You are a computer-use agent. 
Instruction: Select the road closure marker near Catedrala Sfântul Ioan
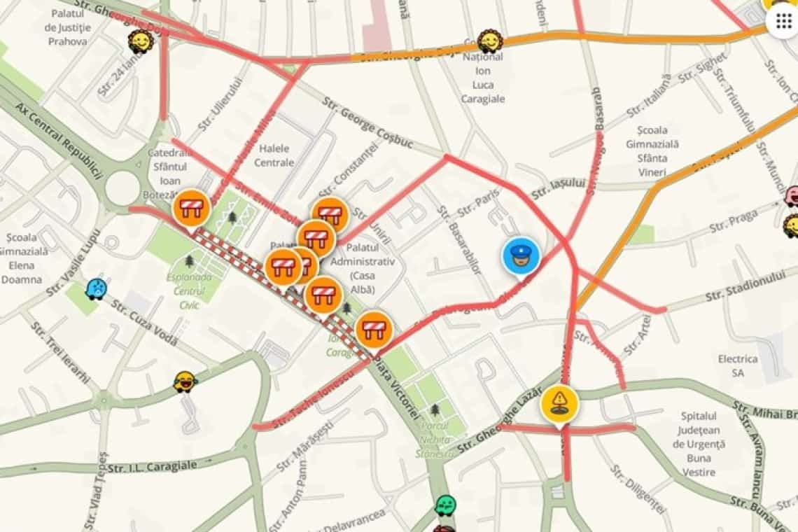(192, 209)
